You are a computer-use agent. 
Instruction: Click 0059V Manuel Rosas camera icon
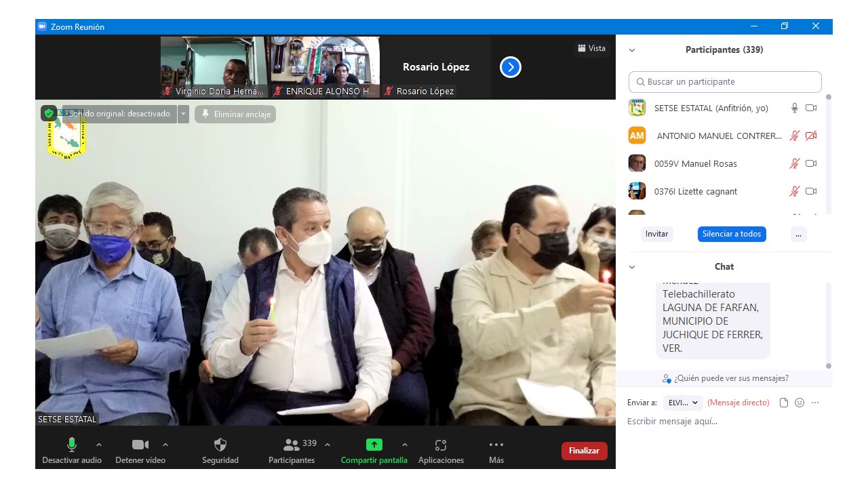pyautogui.click(x=811, y=163)
